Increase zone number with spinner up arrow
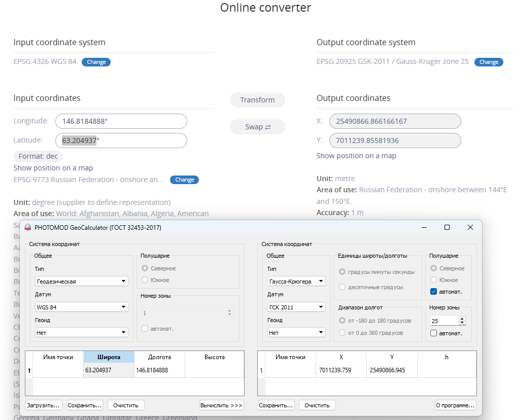The height and width of the screenshot is (420, 513). click(462, 319)
